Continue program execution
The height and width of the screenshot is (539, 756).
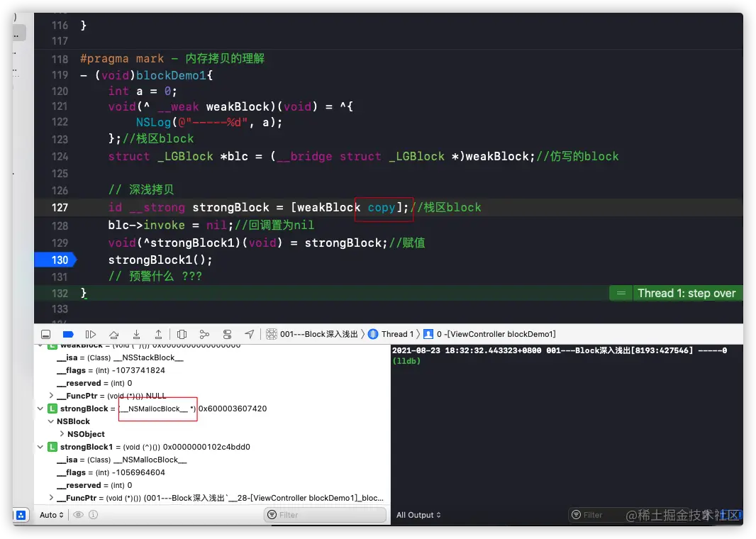tap(91, 334)
